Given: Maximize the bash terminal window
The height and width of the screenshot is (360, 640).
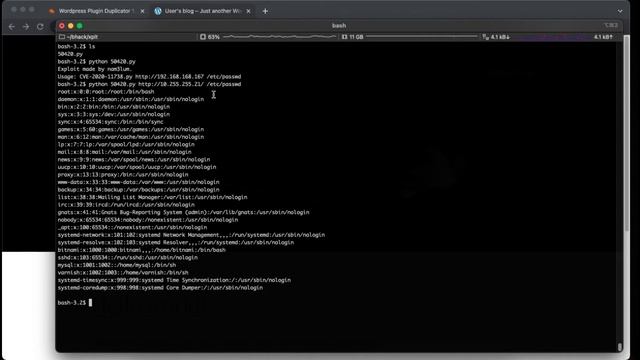Looking at the screenshot, I should [x=80, y=26].
